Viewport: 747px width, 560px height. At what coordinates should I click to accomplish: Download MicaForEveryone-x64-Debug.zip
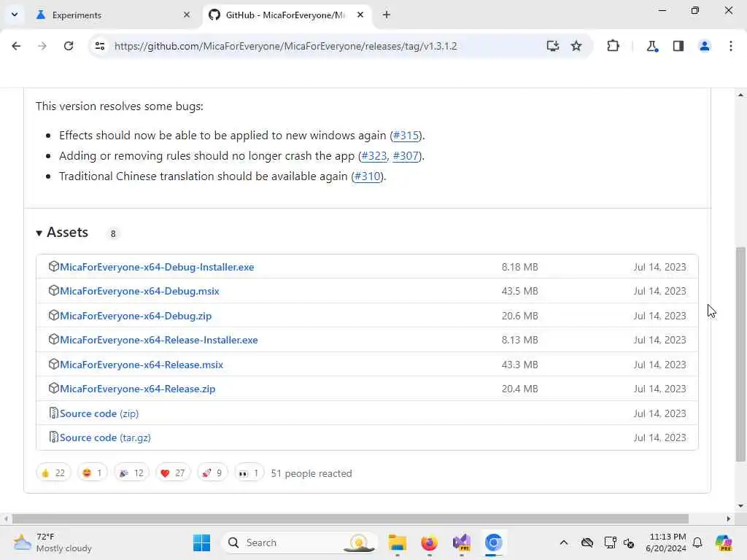[136, 316]
